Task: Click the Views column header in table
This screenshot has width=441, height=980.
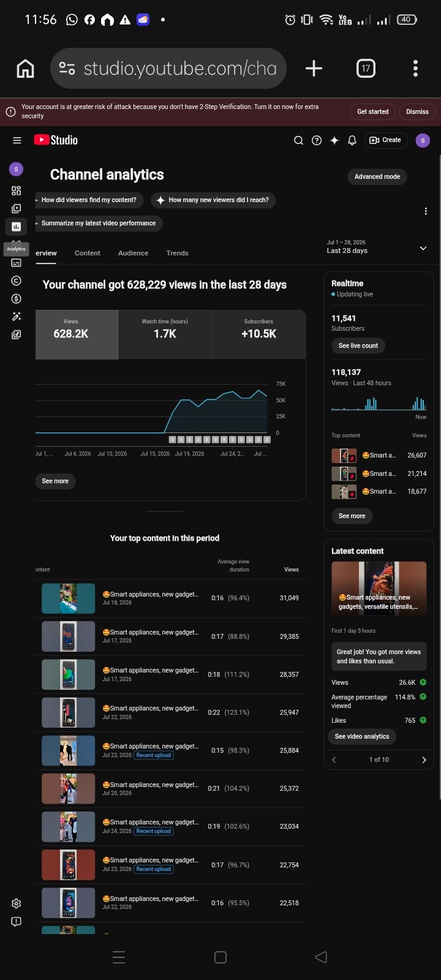Action: click(x=292, y=570)
